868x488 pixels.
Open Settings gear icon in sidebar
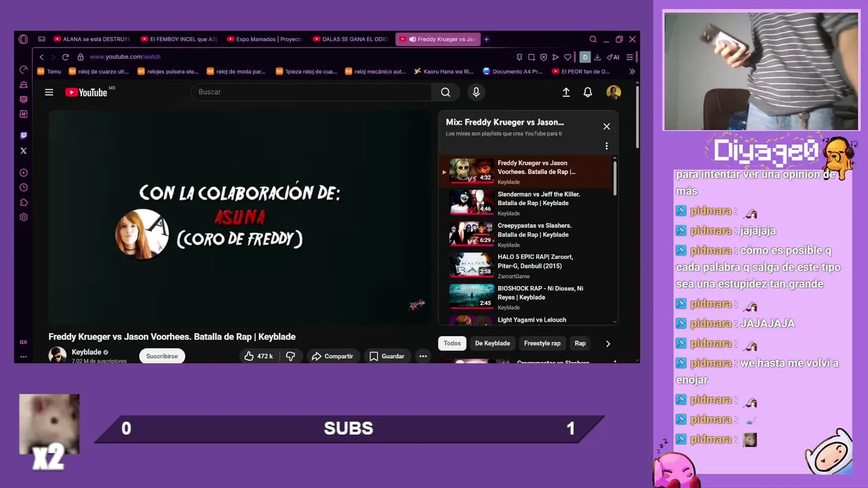24,217
